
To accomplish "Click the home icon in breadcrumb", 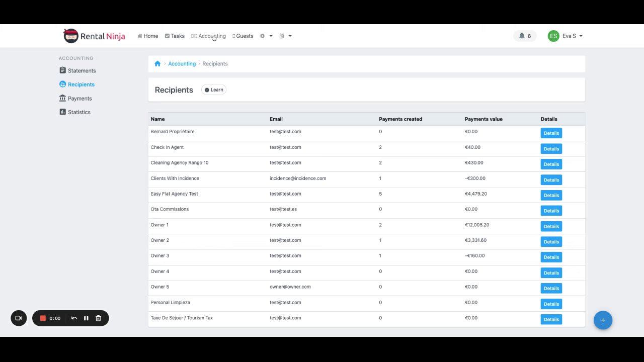I will [157, 64].
